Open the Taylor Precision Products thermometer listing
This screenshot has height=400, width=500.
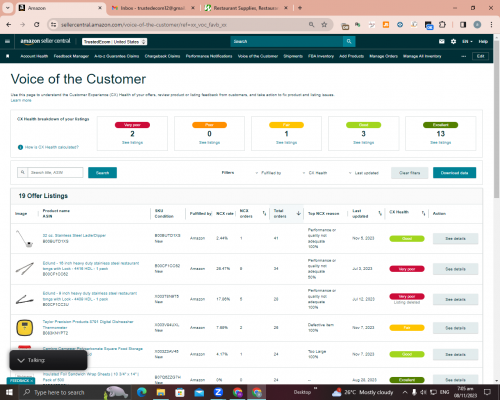(x=88, y=325)
